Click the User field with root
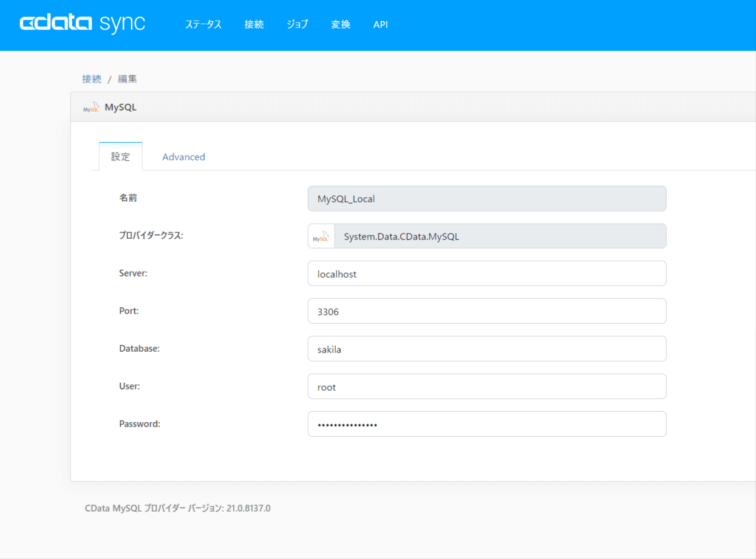 click(486, 387)
